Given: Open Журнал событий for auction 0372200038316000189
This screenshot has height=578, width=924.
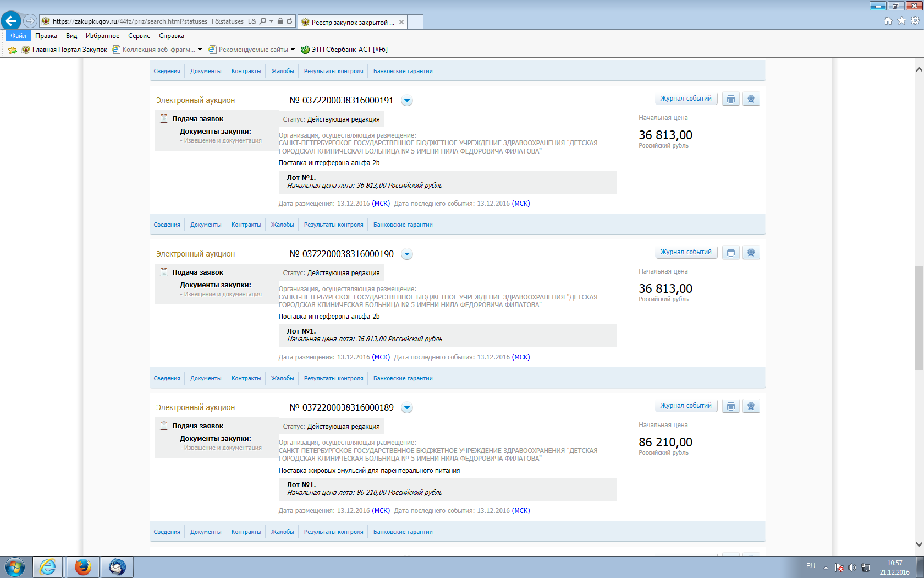Looking at the screenshot, I should (686, 406).
